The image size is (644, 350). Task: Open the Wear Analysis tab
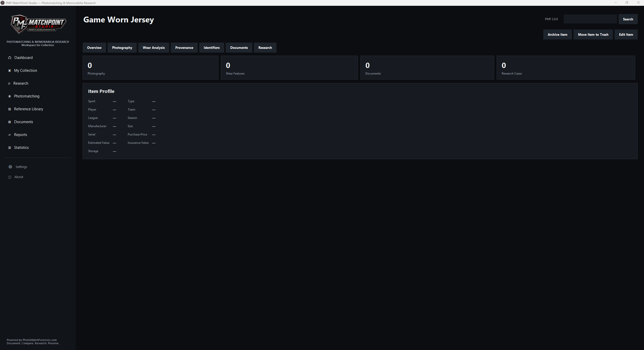154,48
